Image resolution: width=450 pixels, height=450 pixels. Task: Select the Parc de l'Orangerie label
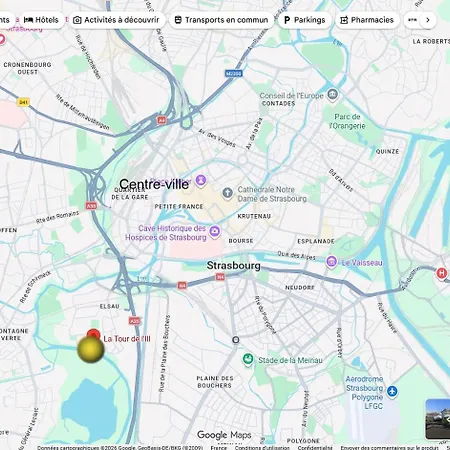click(x=347, y=121)
